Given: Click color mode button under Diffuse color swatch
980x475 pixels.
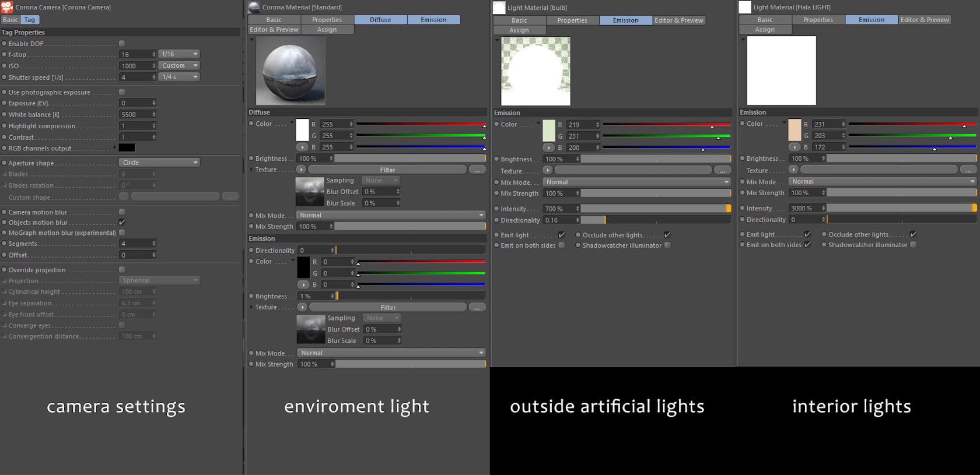Looking at the screenshot, I should (x=302, y=147).
